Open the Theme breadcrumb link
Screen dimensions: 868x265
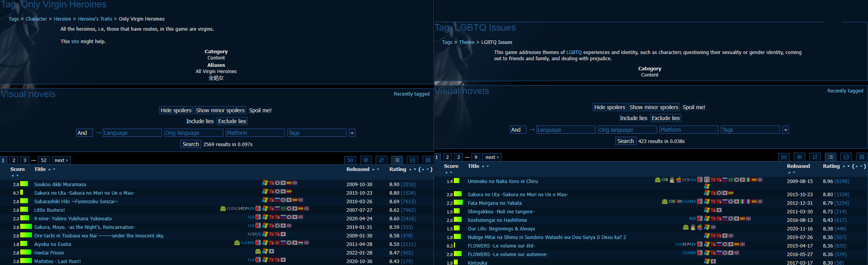pos(467,42)
